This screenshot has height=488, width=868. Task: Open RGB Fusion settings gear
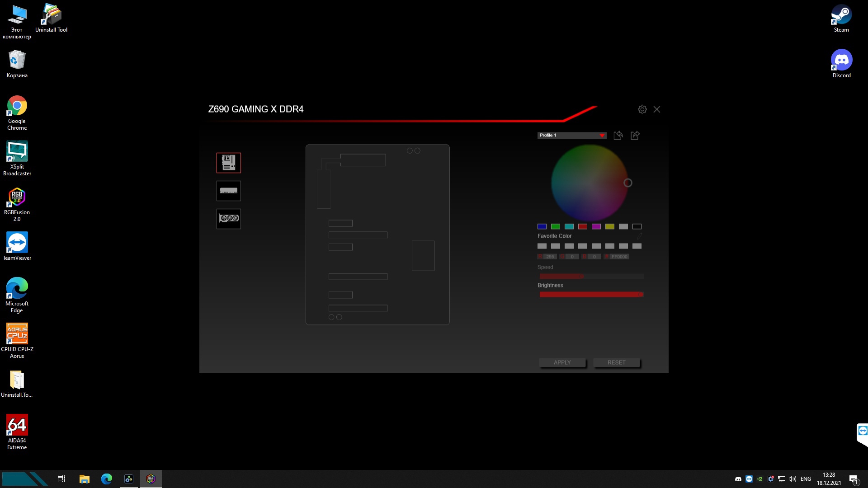pyautogui.click(x=642, y=109)
